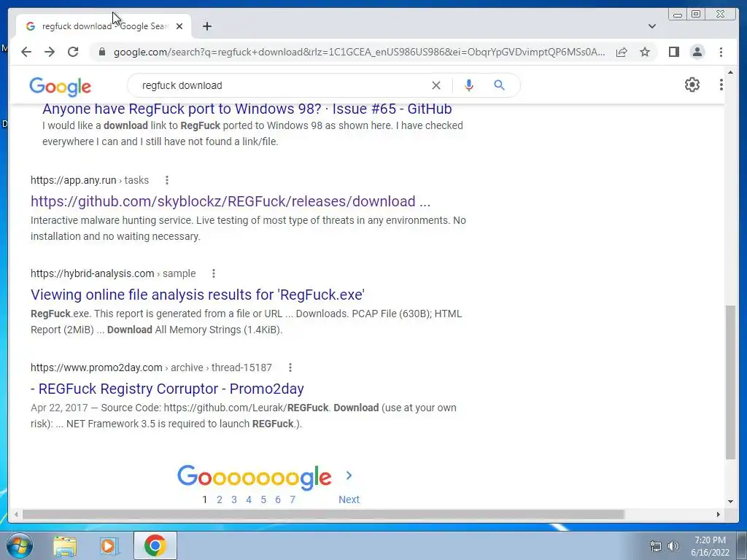747x560 pixels.
Task: Open volume control tray icon
Action: [673, 546]
